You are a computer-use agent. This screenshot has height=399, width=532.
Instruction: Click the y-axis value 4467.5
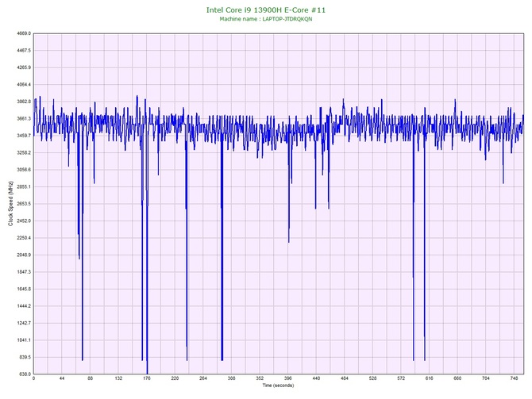pos(24,51)
